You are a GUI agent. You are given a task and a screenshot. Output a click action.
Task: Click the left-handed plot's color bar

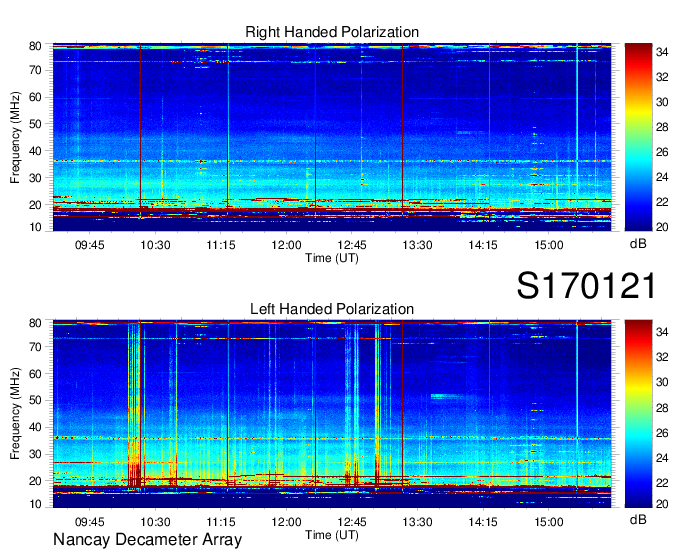pyautogui.click(x=638, y=414)
